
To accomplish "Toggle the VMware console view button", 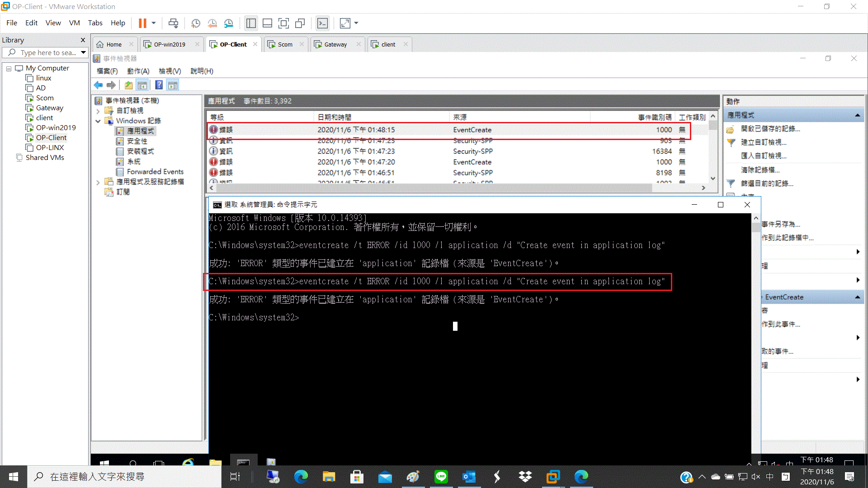I will click(x=322, y=23).
